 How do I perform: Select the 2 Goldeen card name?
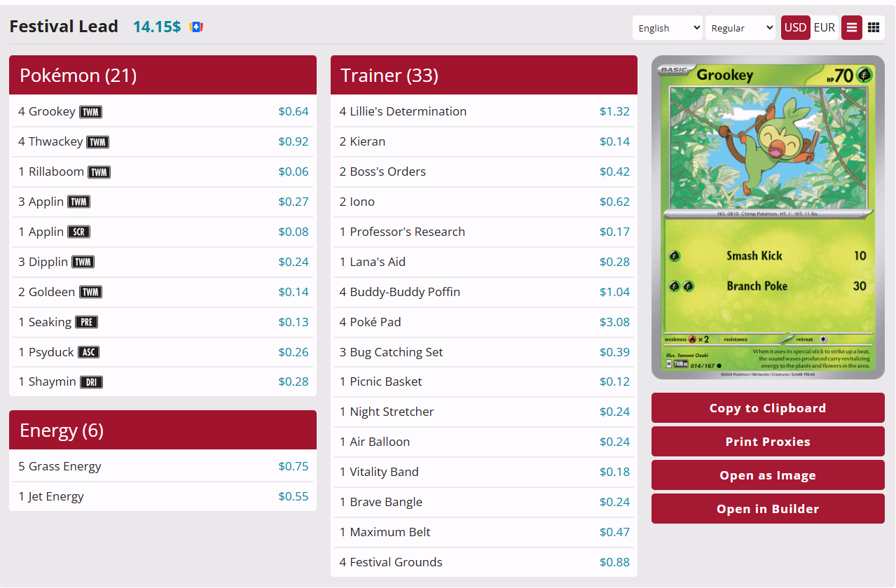47,292
